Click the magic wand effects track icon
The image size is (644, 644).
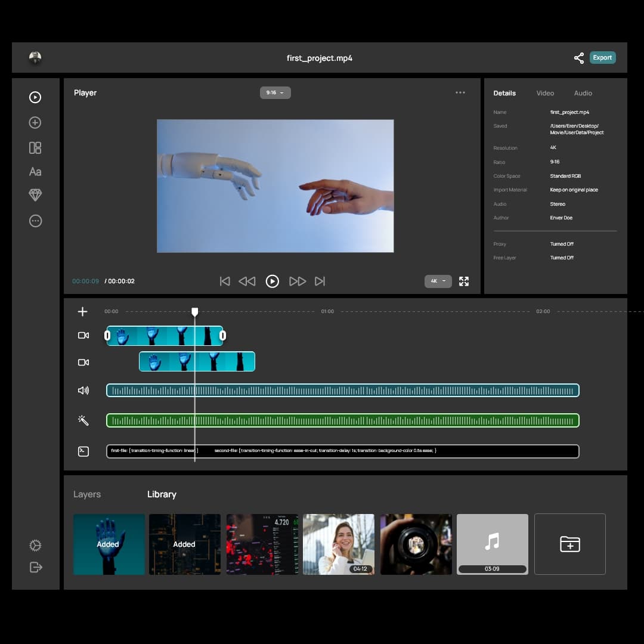click(x=83, y=420)
